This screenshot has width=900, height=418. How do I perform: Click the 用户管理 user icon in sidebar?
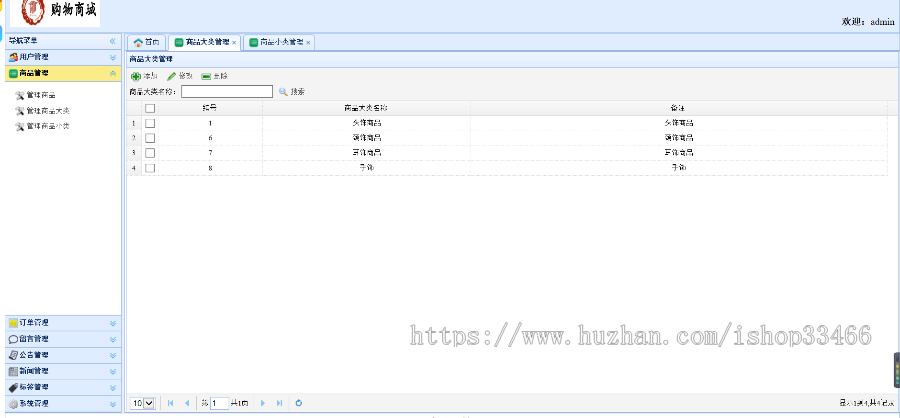[x=13, y=57]
